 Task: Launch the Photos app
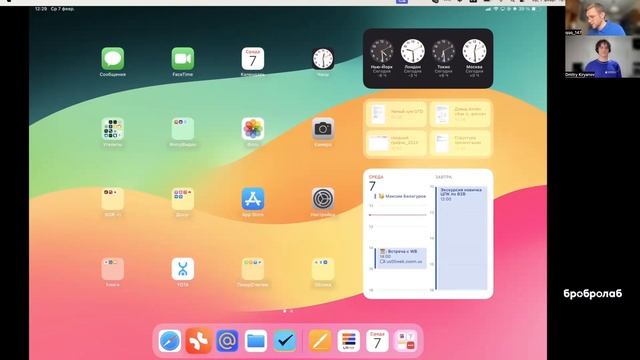(x=253, y=129)
